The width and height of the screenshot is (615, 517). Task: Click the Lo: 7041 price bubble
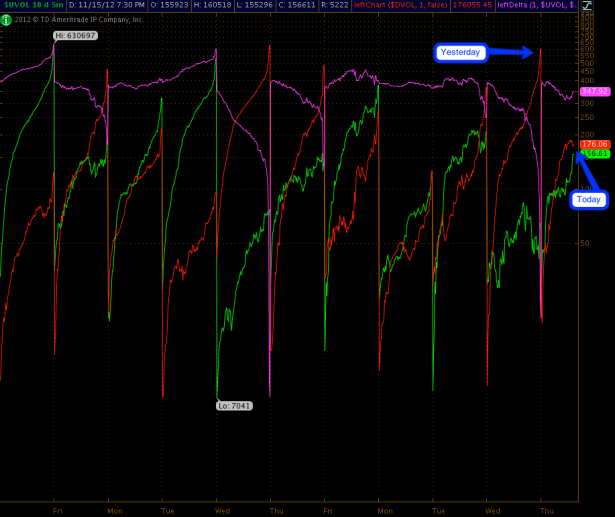point(234,406)
